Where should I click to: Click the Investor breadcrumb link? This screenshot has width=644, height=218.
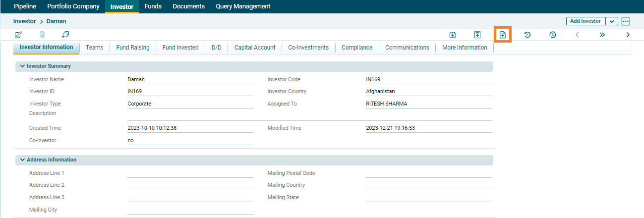[x=24, y=21]
